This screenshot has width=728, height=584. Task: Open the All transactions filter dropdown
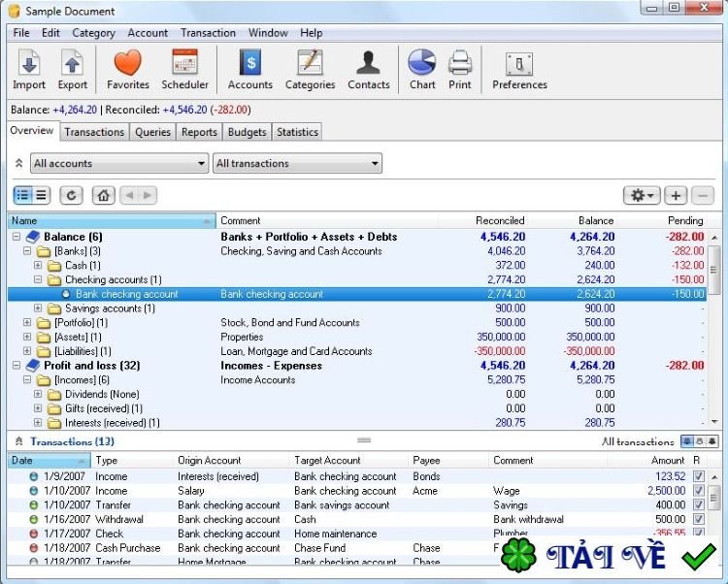297,164
